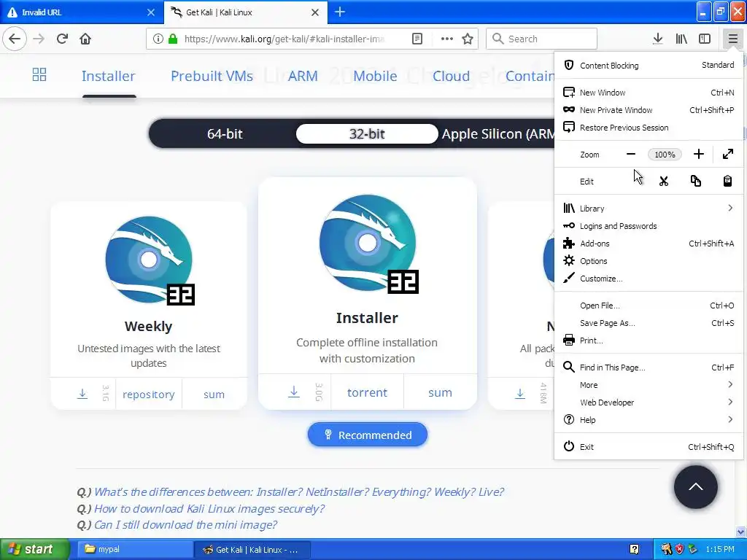Image resolution: width=747 pixels, height=560 pixels.
Task: Open the Weekly repository link
Action: 149,394
